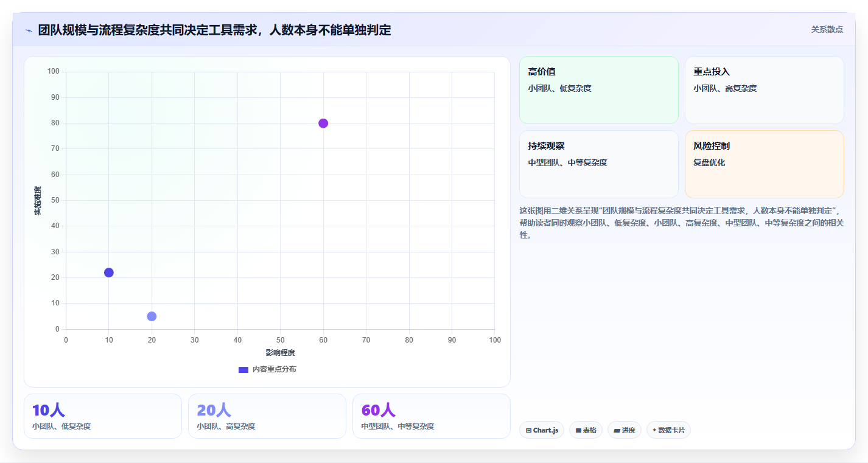Click the lightning icon before the title
This screenshot has height=463, width=868.
point(29,30)
